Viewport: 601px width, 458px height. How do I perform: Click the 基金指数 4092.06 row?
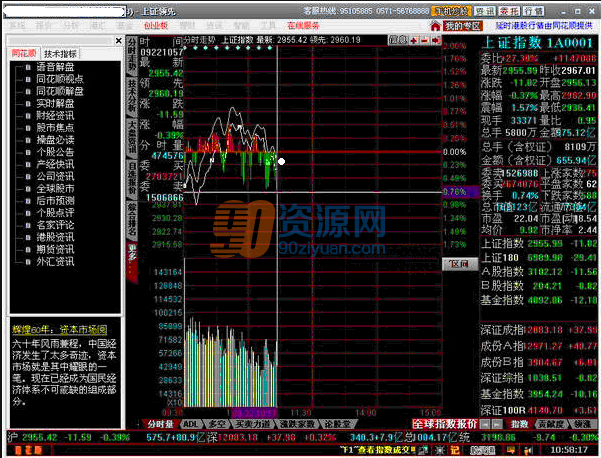coord(539,300)
